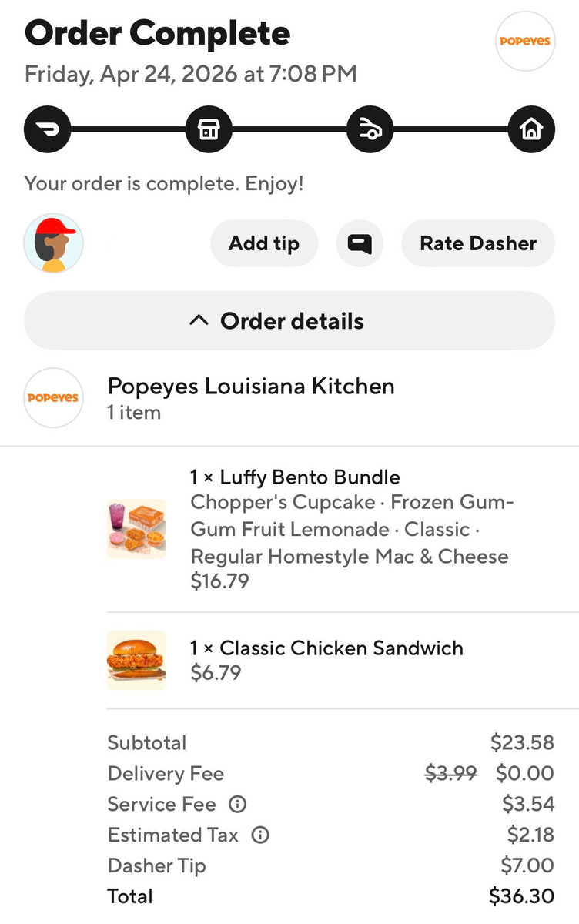Click the chevron arrow beside Order details
Screen dimensions: 579x924
[199, 320]
